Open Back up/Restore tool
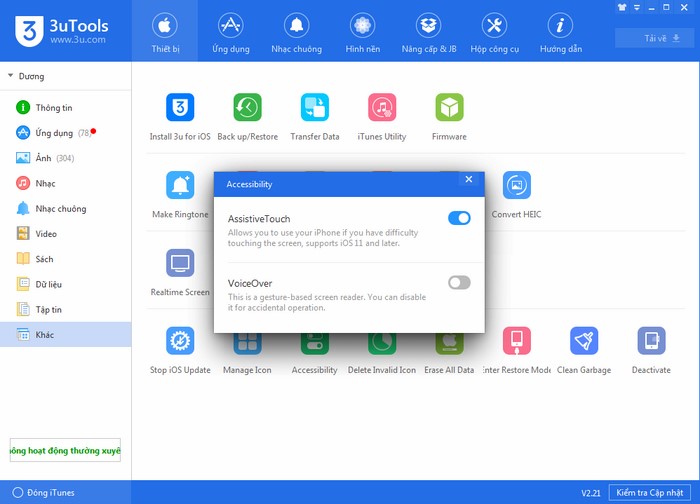 coord(247,108)
